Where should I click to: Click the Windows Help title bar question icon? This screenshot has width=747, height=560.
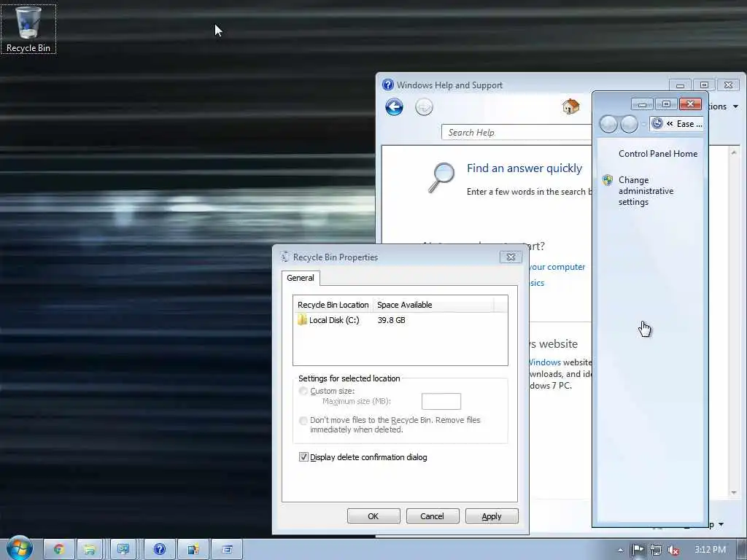[x=388, y=85]
